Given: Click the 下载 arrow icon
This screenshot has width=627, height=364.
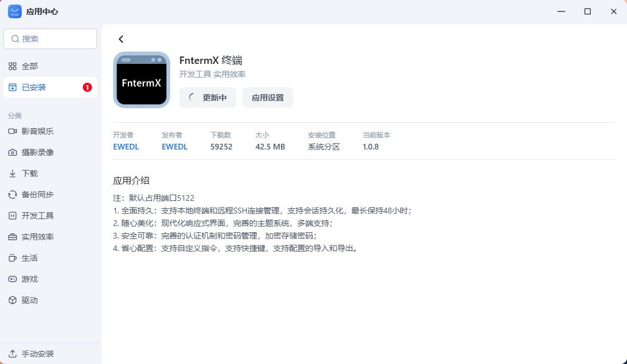Looking at the screenshot, I should [x=13, y=173].
